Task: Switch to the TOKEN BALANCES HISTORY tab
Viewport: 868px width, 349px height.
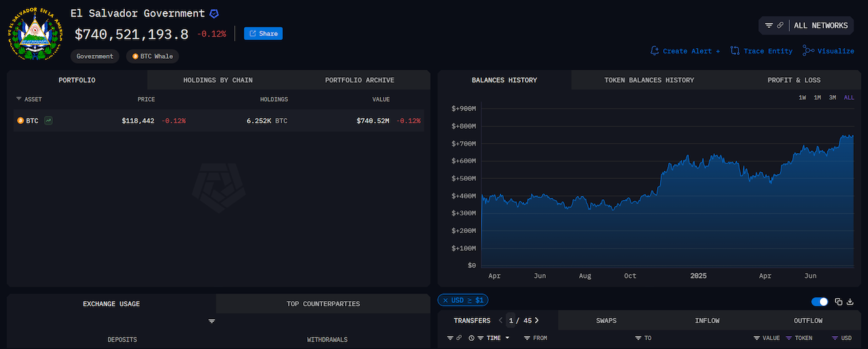Action: click(649, 80)
